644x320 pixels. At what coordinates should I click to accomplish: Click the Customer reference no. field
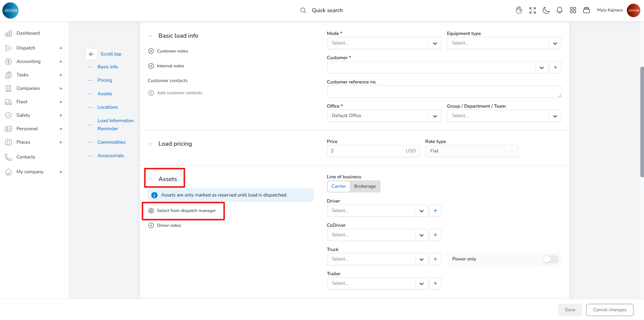coord(443,92)
